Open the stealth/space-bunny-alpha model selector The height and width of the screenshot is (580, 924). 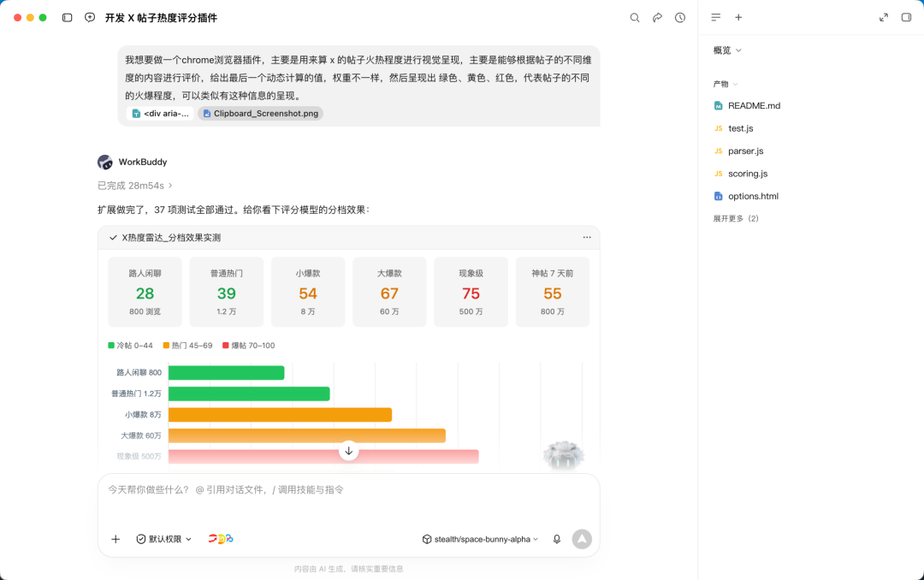[480, 539]
